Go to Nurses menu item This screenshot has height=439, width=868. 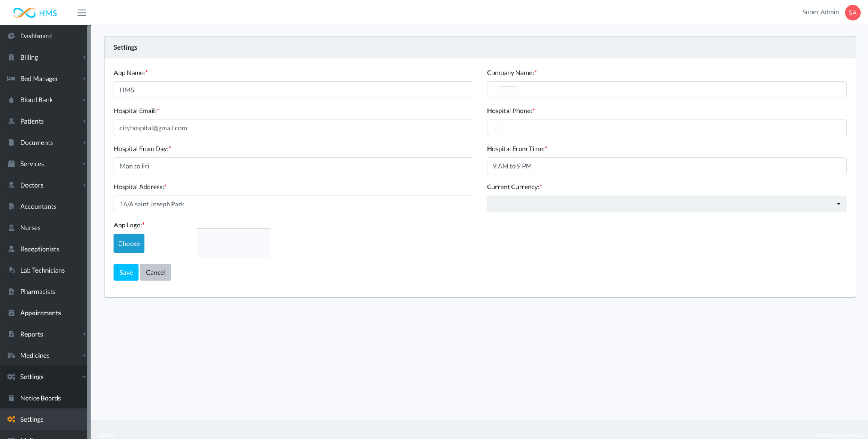pos(30,228)
